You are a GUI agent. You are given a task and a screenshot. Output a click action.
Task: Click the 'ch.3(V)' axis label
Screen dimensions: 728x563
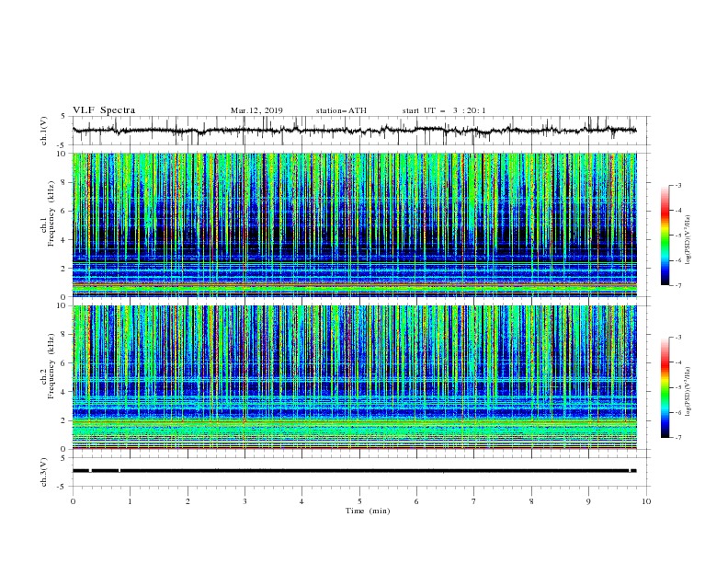tap(44, 472)
